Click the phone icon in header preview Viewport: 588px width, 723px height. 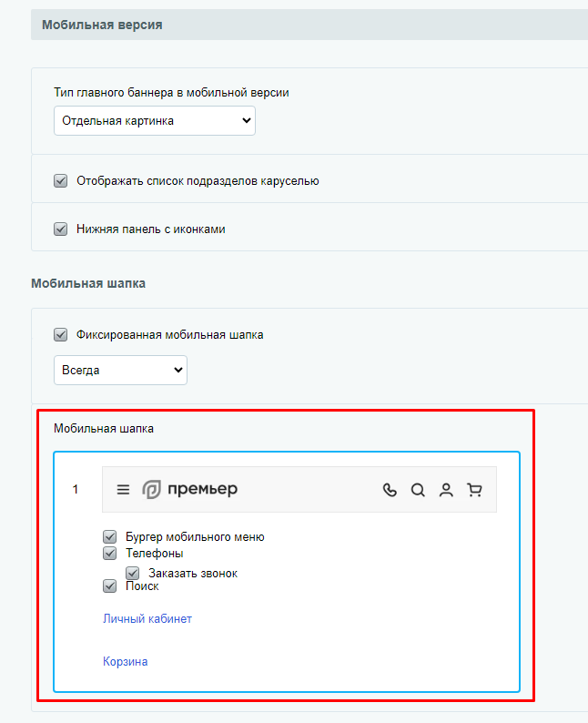point(390,490)
